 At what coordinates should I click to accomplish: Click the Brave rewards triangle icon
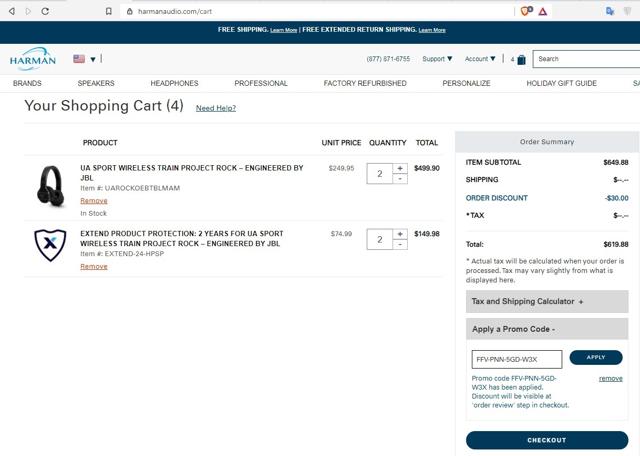point(542,11)
